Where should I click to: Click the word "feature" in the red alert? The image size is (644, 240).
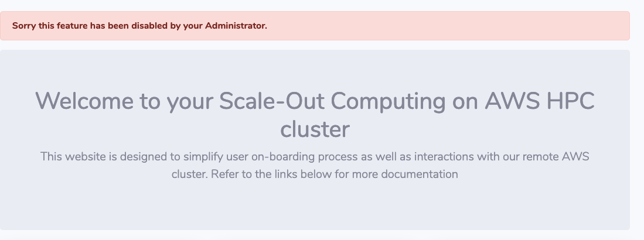(71, 26)
